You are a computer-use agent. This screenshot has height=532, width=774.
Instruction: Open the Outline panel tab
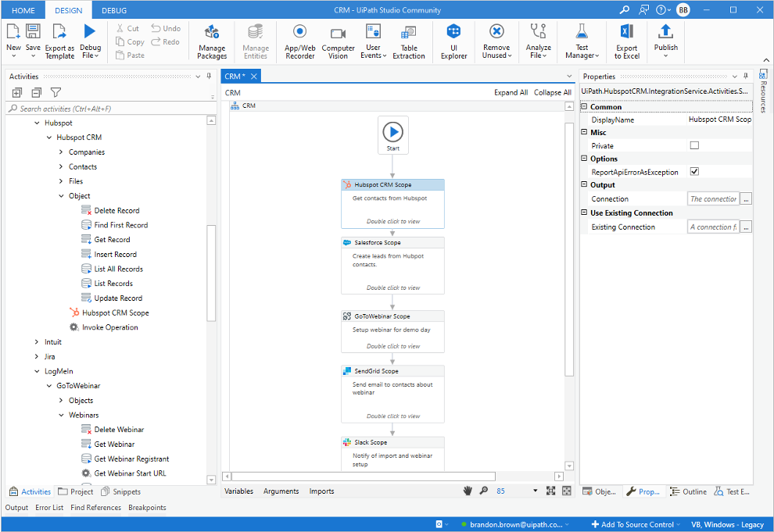689,491
